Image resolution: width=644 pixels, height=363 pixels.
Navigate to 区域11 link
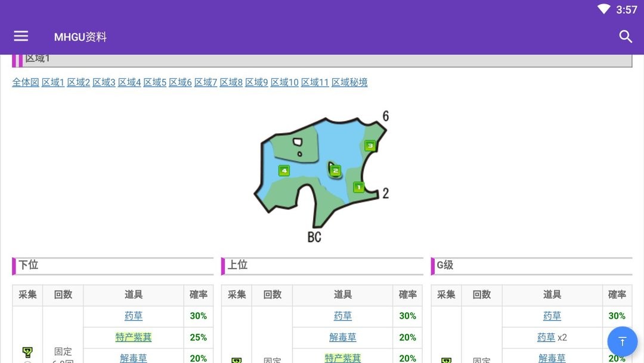pos(315,82)
